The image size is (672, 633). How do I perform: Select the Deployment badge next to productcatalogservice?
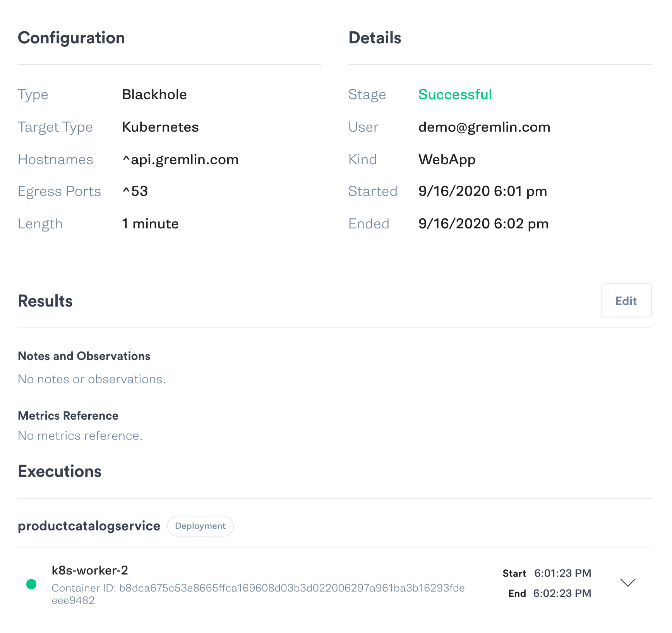coord(200,526)
